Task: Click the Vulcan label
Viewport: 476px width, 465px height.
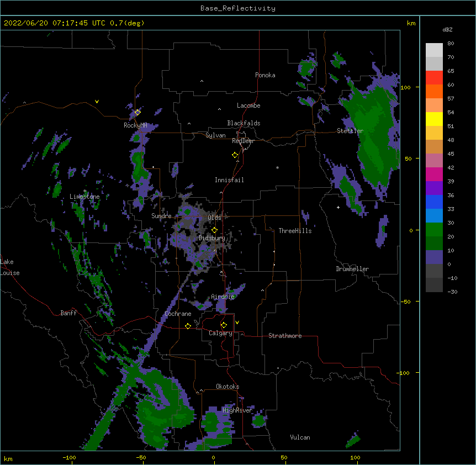Action: 300,437
